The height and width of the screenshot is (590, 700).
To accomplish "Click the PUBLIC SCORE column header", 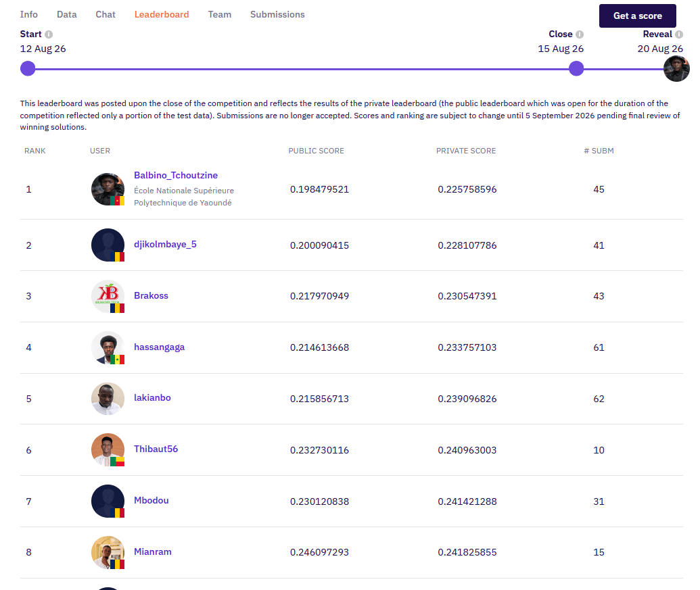I will [316, 151].
